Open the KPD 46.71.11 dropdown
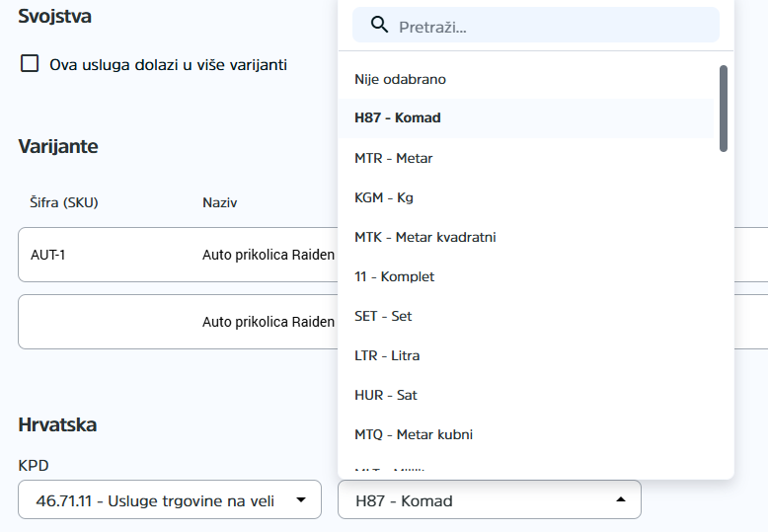This screenshot has height=532, width=768. [158, 500]
